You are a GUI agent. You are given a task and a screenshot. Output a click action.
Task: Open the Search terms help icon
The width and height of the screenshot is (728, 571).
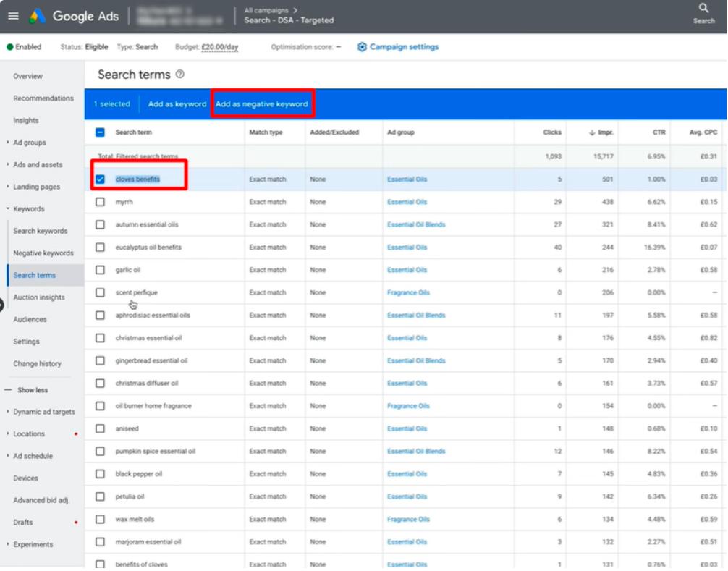180,75
